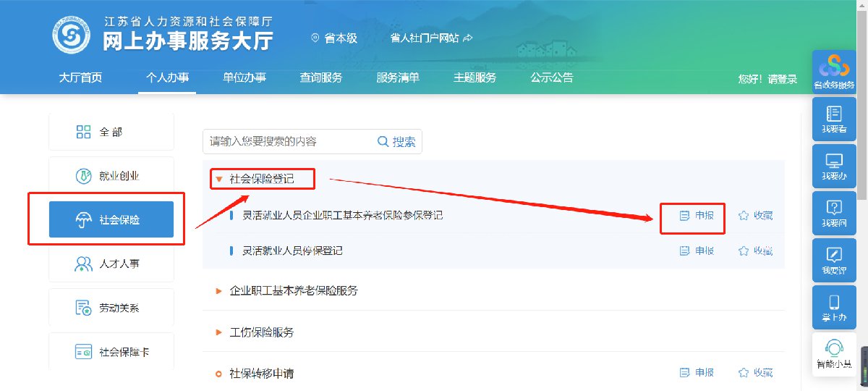The height and width of the screenshot is (391, 868).
Task: Click star 收藏 icon for 社保转移申请
Action: tap(743, 373)
